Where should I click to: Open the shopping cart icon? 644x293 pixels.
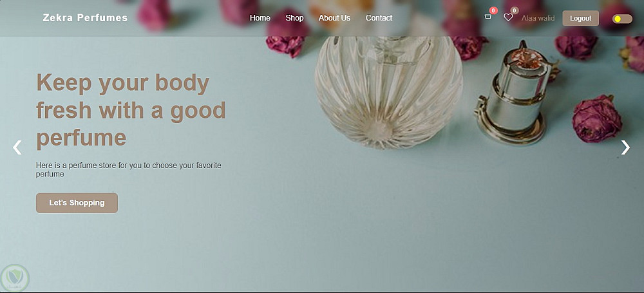click(x=488, y=17)
